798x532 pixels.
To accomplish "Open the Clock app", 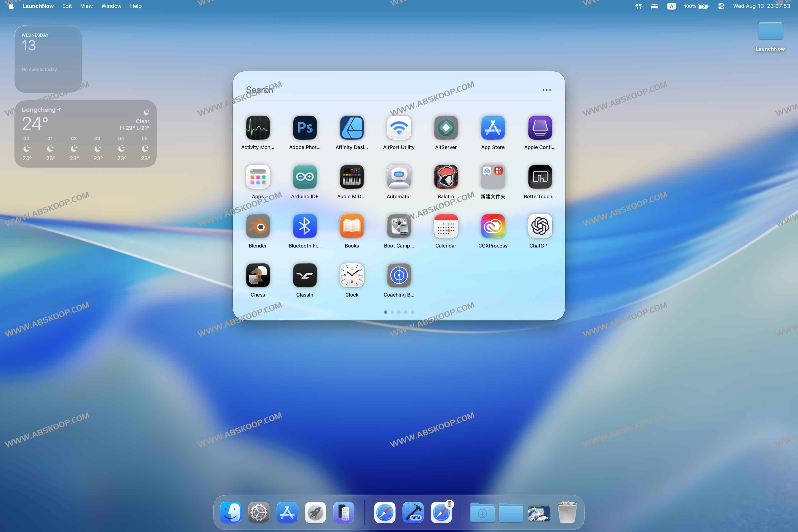I will click(351, 275).
